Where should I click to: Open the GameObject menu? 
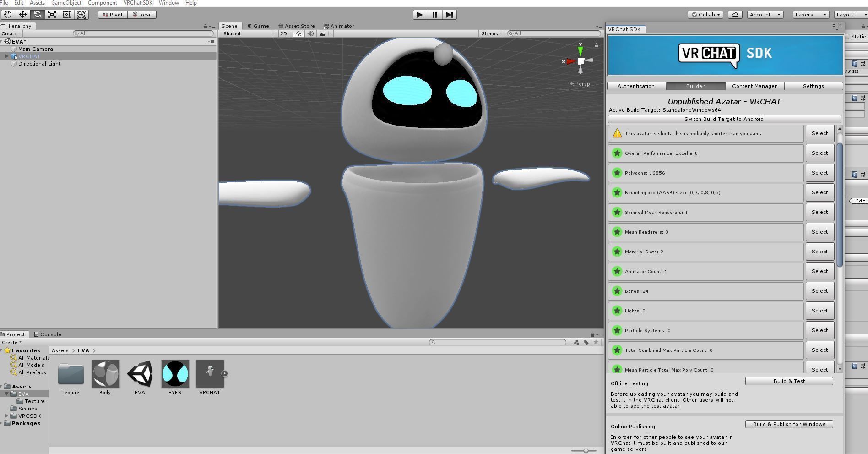coord(66,3)
